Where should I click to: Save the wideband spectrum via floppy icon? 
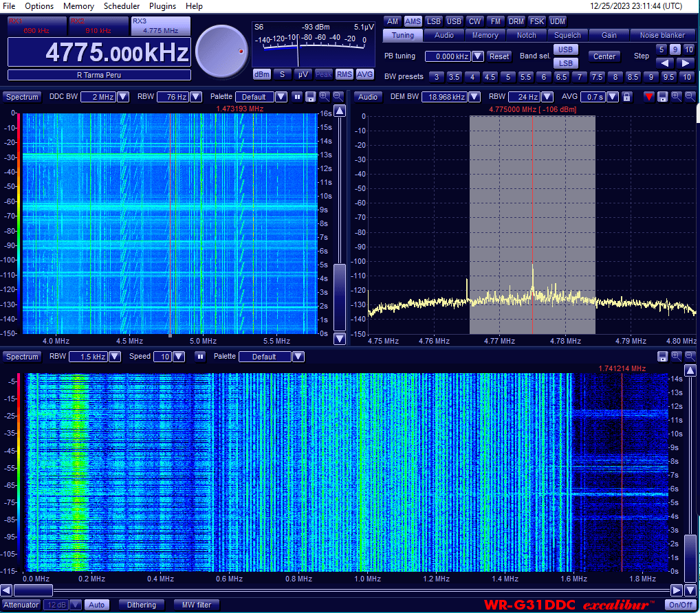click(662, 357)
